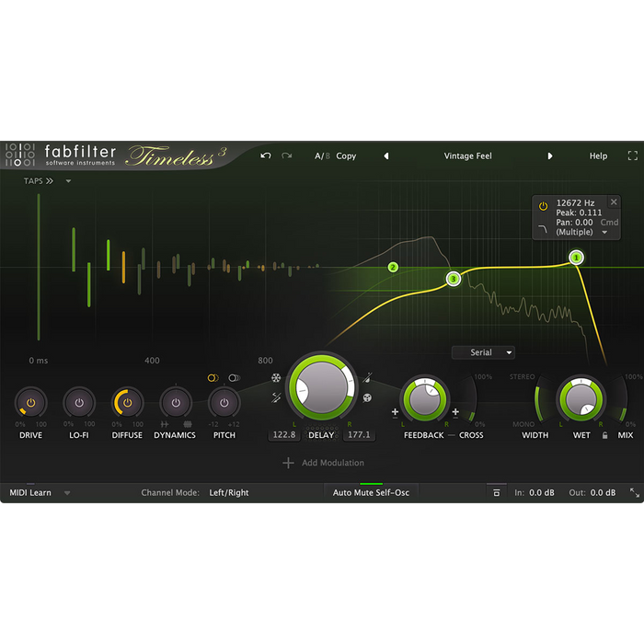Toggle the Diffuse power button
This screenshot has height=644, width=644.
[127, 403]
